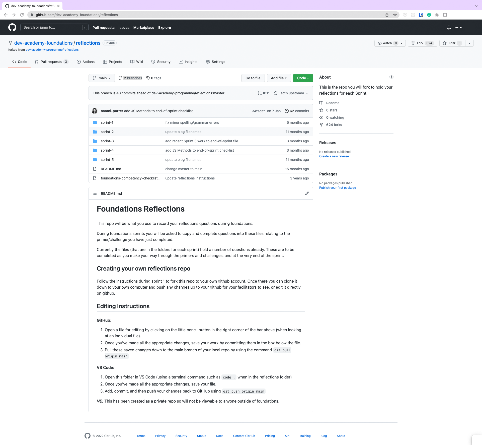Click the folder icon next to sprint-3

[x=95, y=141]
